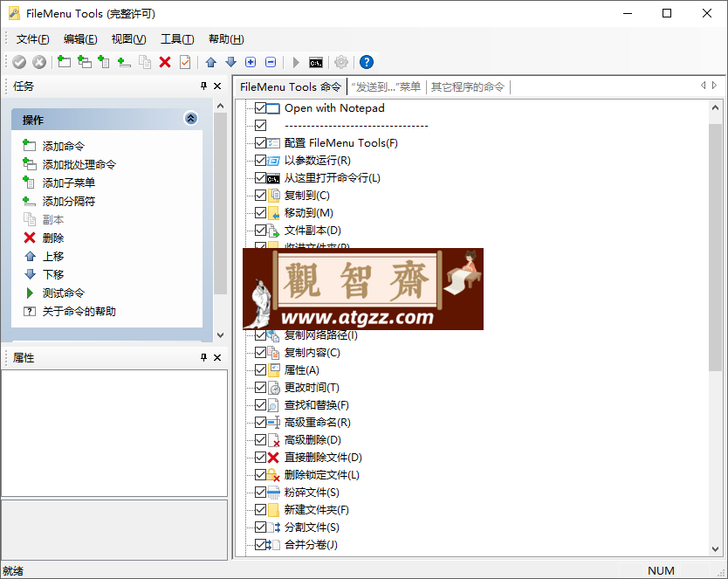Click 添加分隔符 link

click(69, 201)
